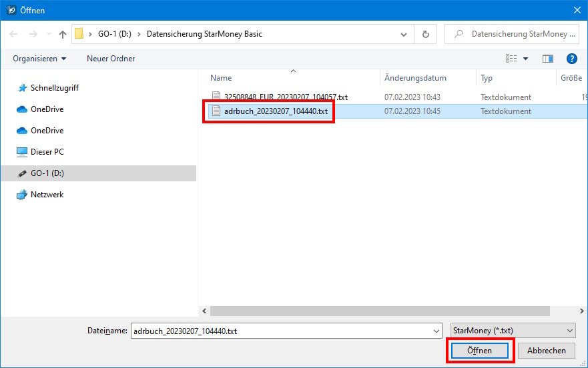Image resolution: width=588 pixels, height=368 pixels.
Task: Click the first OneDrive entry
Action: [47, 109]
